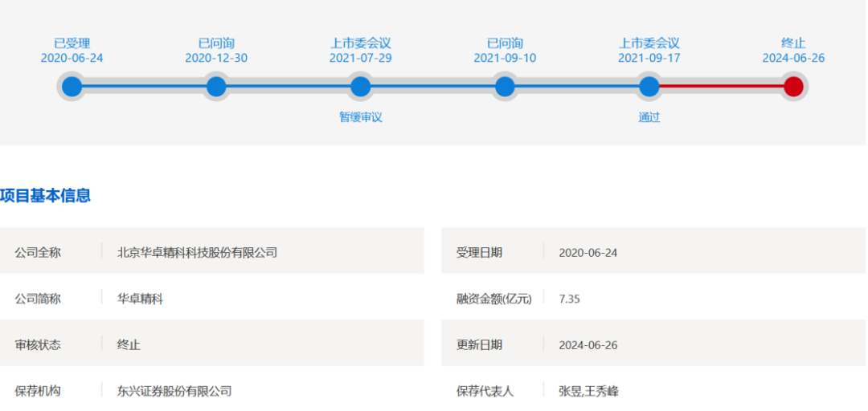868x411 pixels.
Task: Click the 保荐机构 field label
Action: (38, 392)
